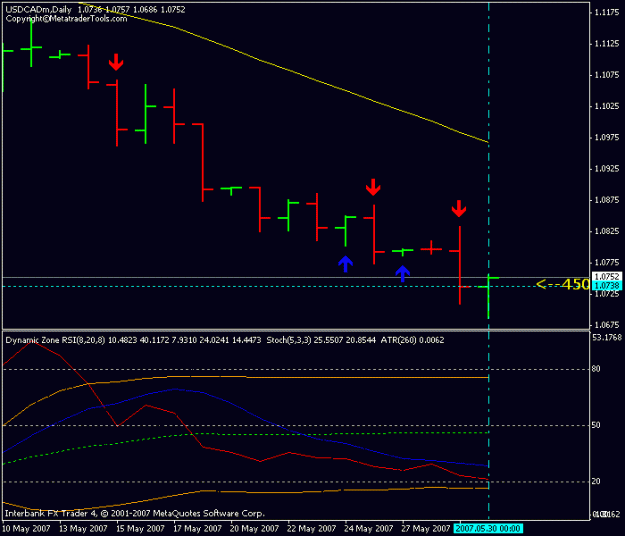Select the blue up arrow below 24 May bar
Screen dimensions: 625x536
[x=345, y=264]
